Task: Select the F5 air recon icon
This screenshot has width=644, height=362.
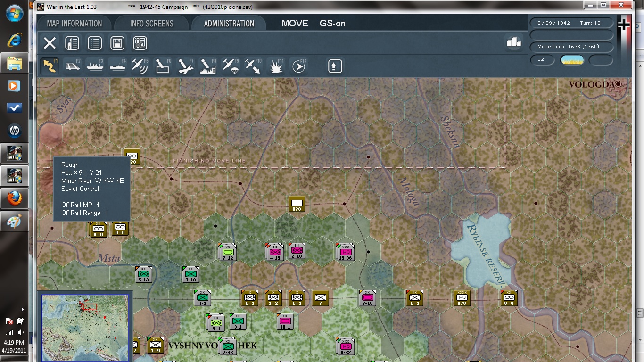Action: click(140, 66)
